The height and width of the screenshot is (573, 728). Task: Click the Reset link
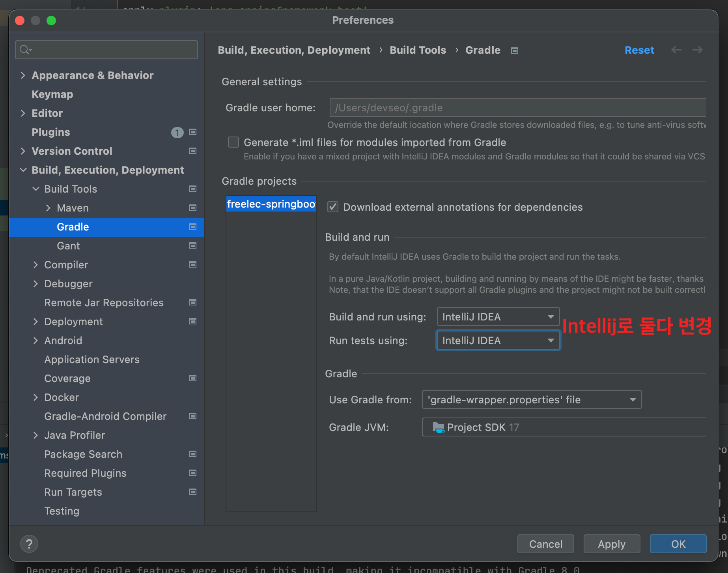[639, 50]
